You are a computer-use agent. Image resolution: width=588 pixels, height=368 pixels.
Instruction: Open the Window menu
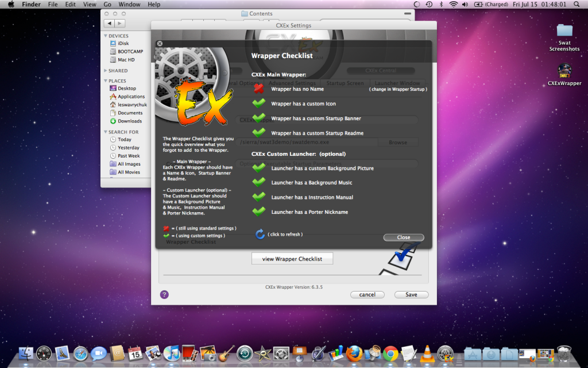[x=129, y=5]
